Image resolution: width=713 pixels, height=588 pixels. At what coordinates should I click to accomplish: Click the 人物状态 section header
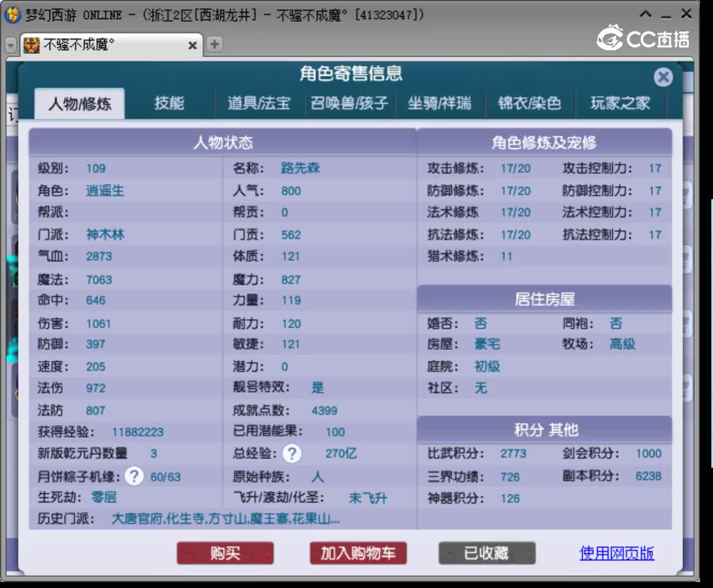coord(223,143)
